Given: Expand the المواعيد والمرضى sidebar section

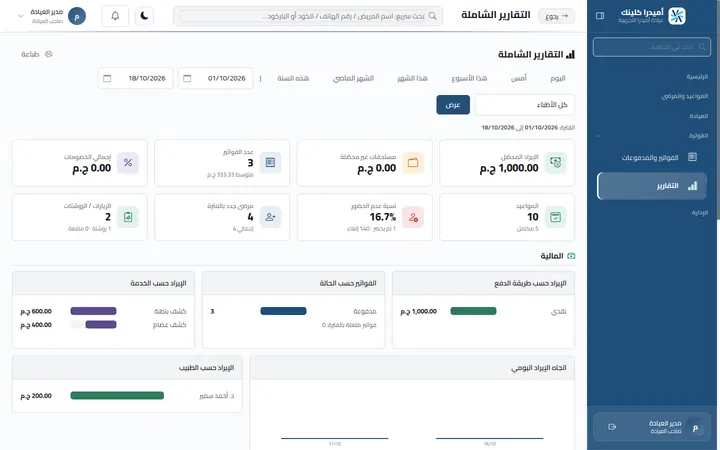Looking at the screenshot, I should (685, 96).
